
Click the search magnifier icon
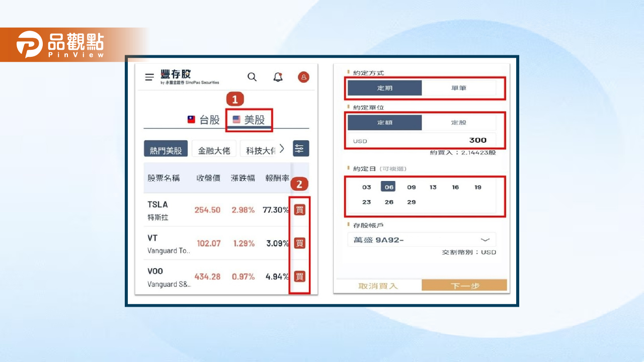252,77
